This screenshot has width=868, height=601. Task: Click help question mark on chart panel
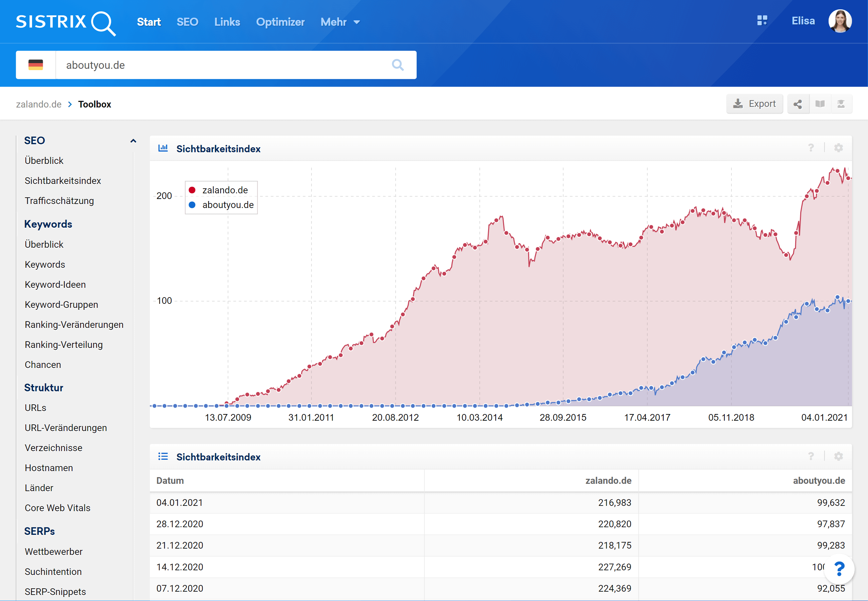(811, 148)
